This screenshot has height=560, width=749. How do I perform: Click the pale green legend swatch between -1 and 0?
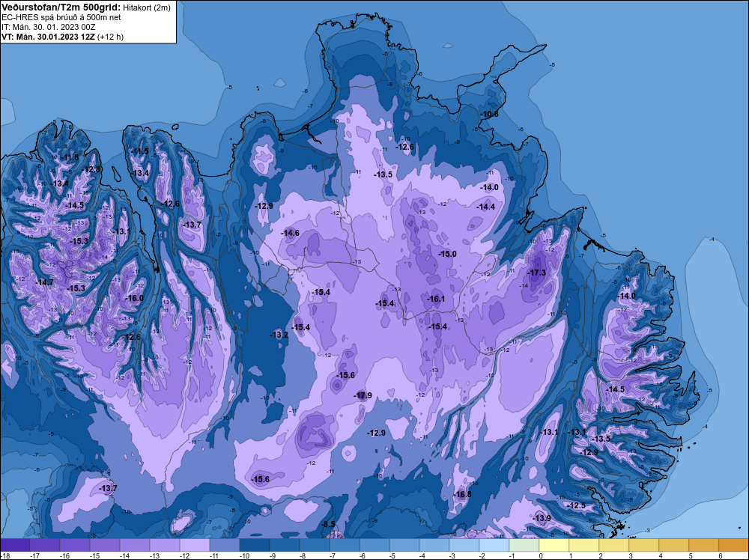pos(524,545)
